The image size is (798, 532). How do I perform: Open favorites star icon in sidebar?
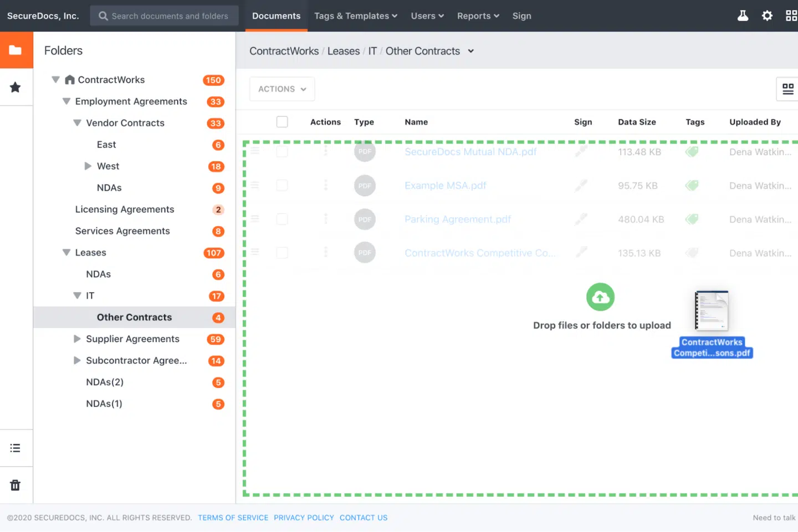pos(16,87)
